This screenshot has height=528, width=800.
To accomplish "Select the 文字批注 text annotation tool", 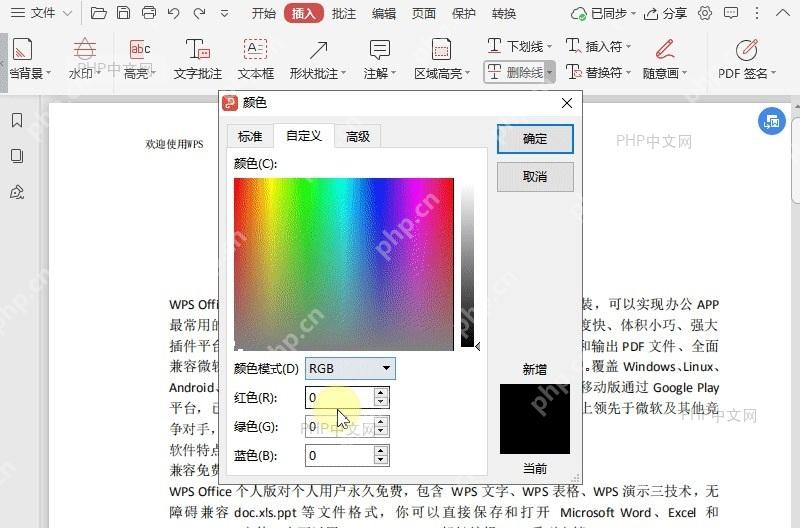I will (x=197, y=59).
